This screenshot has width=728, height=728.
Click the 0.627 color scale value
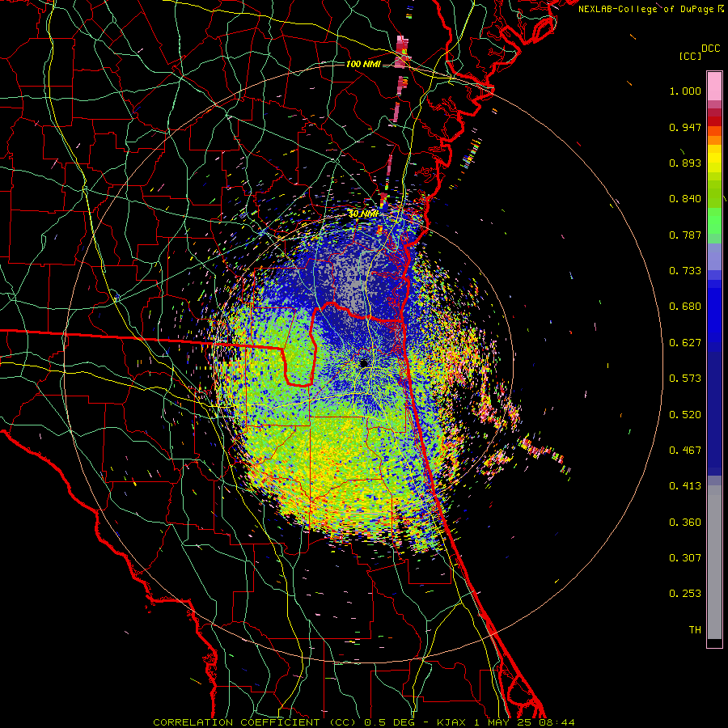click(685, 343)
